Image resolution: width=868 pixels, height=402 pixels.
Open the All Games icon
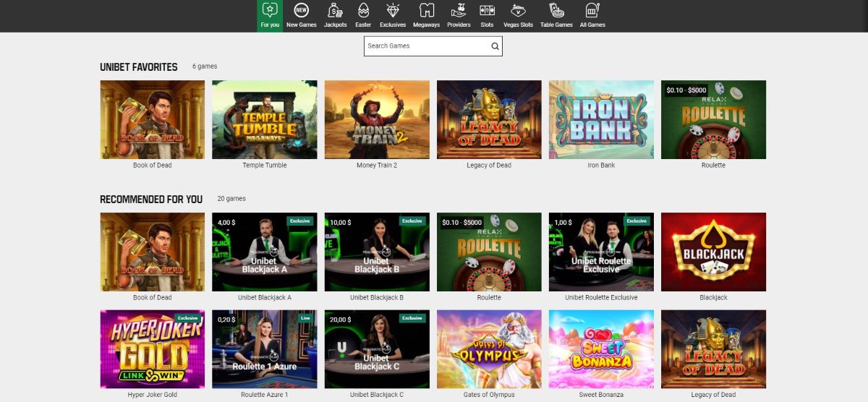pos(592,10)
